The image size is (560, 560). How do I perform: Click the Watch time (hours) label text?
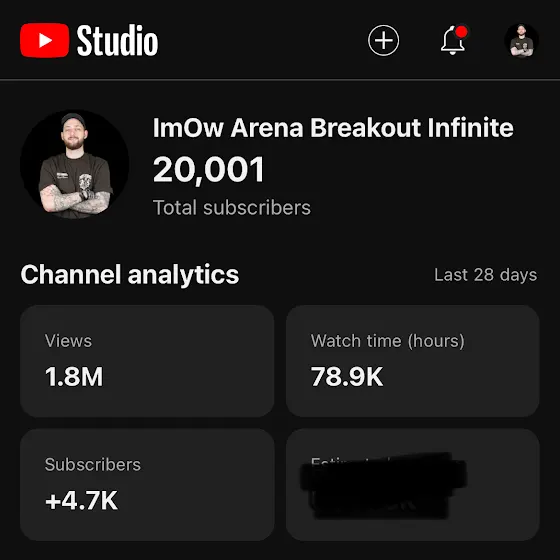[388, 341]
